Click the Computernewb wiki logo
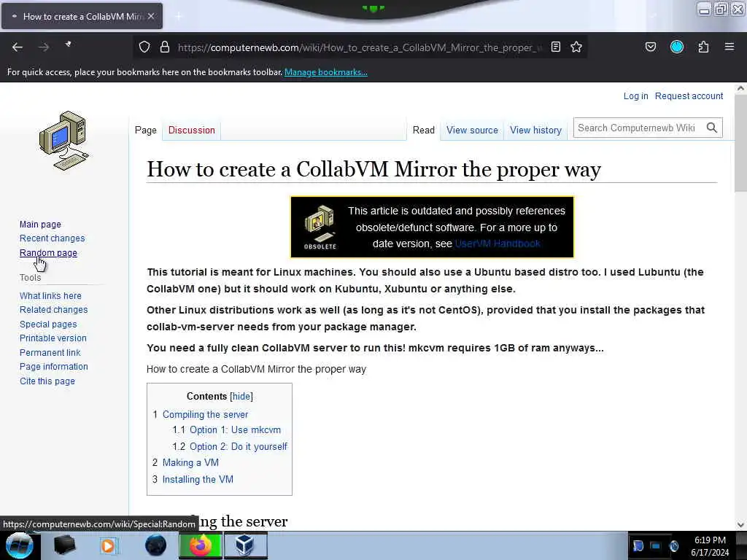 point(64,141)
